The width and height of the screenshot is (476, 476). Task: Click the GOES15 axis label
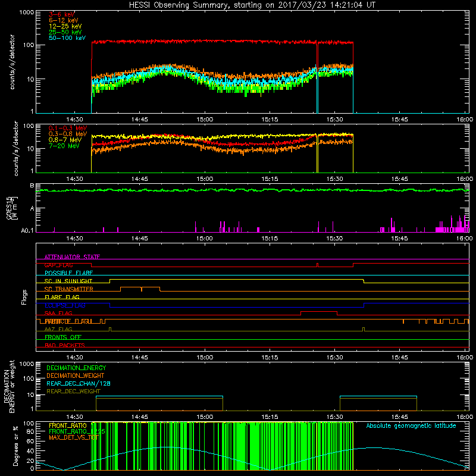point(11,208)
